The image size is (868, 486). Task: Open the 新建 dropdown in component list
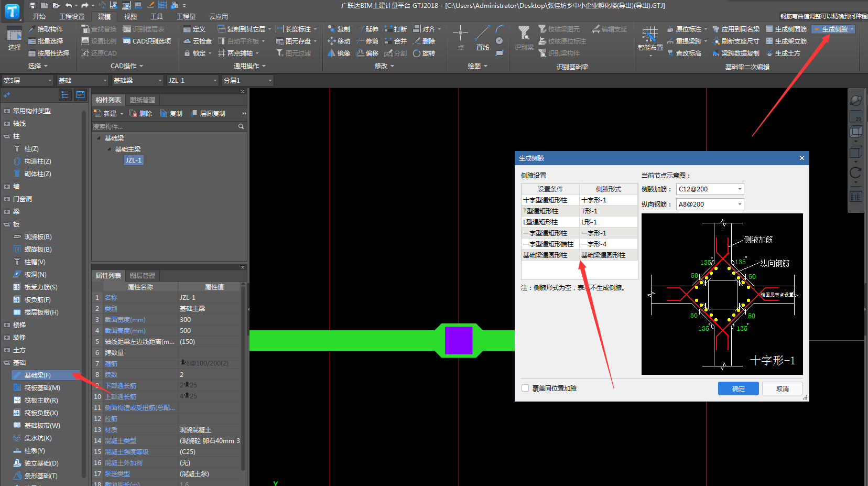point(122,114)
